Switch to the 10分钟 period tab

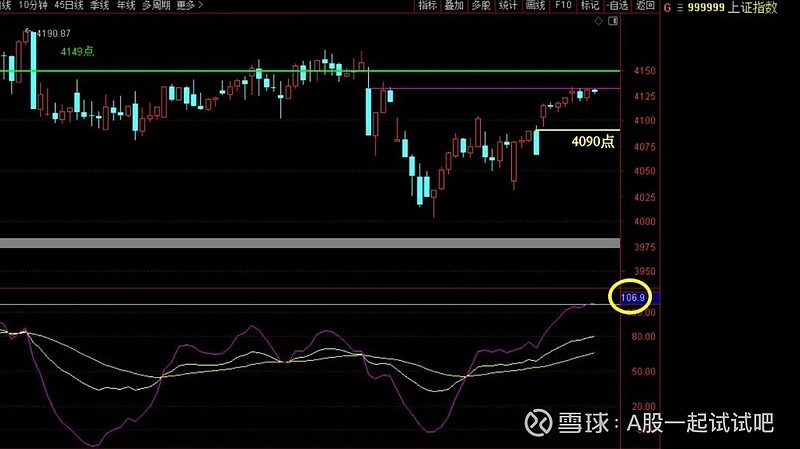click(x=33, y=5)
